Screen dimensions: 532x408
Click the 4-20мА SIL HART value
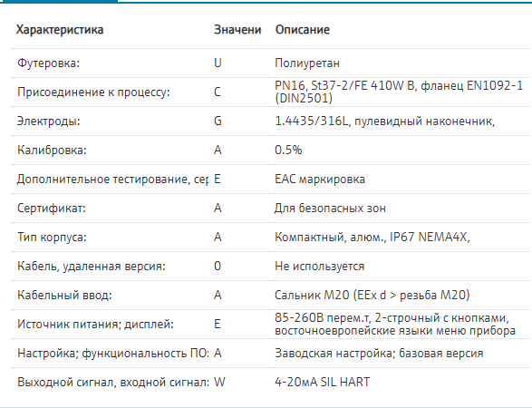[323, 383]
